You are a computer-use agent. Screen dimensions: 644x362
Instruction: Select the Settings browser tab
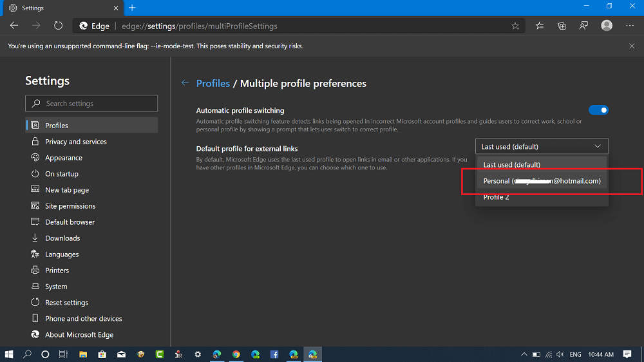coord(64,8)
